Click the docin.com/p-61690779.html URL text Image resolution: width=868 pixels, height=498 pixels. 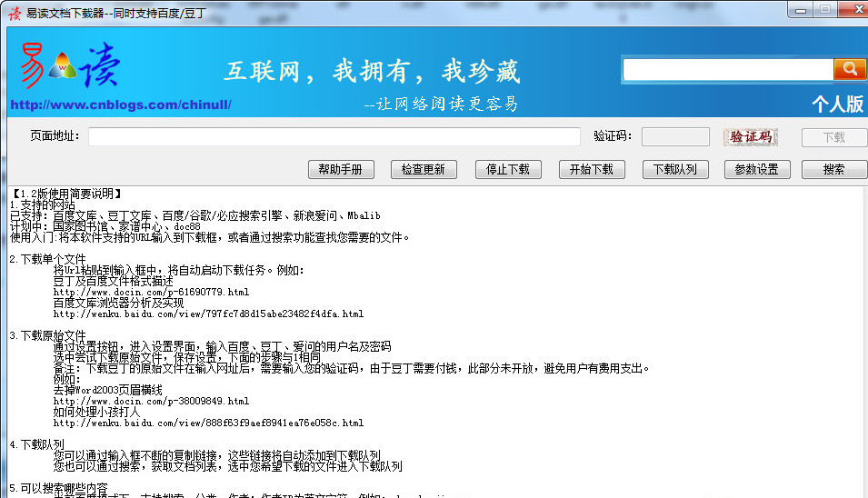coord(151,292)
